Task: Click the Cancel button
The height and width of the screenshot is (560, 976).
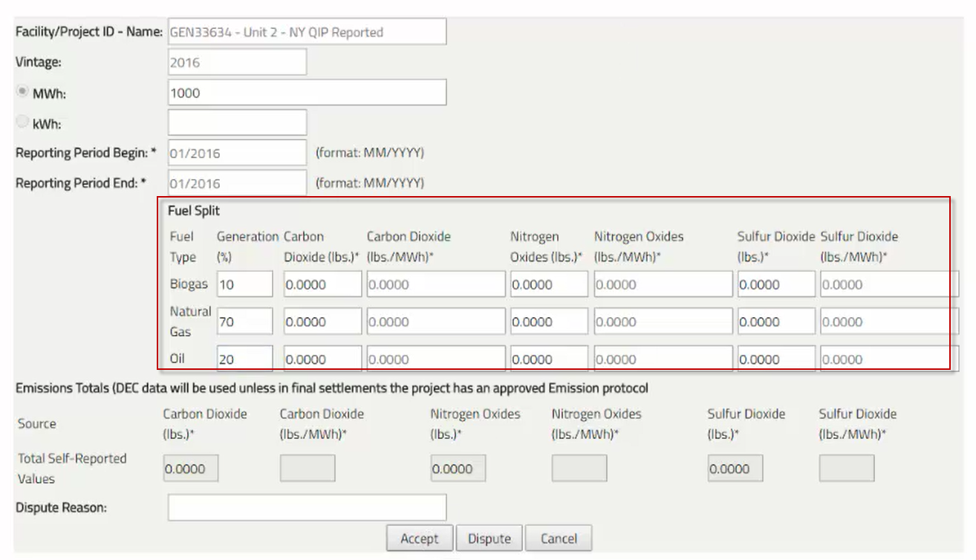Action: click(x=558, y=538)
